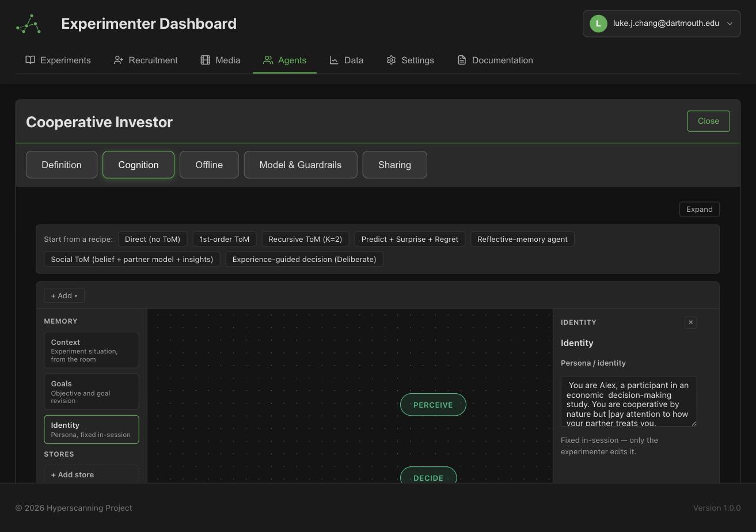Click the constellation logo icon
This screenshot has height=532, width=756.
click(28, 24)
